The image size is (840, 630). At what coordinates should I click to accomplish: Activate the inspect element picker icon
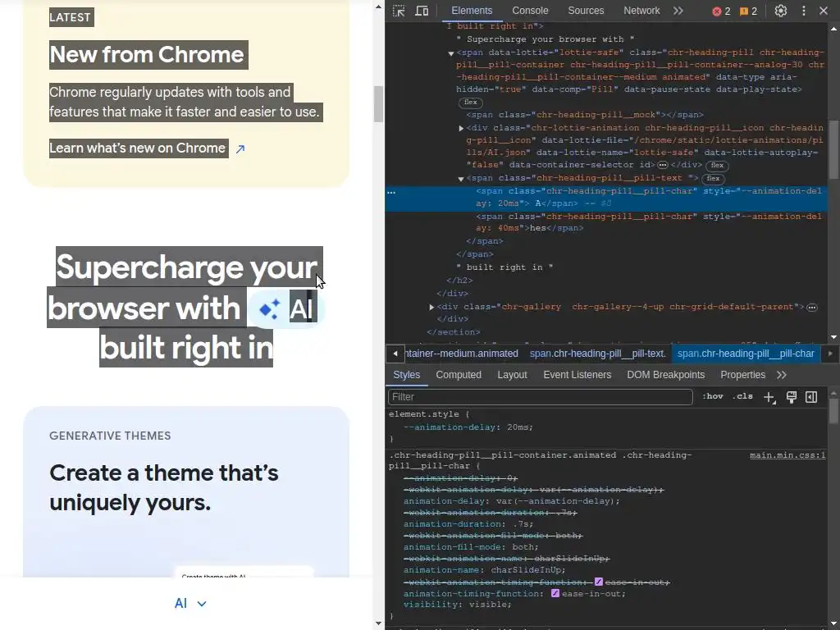pyautogui.click(x=399, y=11)
